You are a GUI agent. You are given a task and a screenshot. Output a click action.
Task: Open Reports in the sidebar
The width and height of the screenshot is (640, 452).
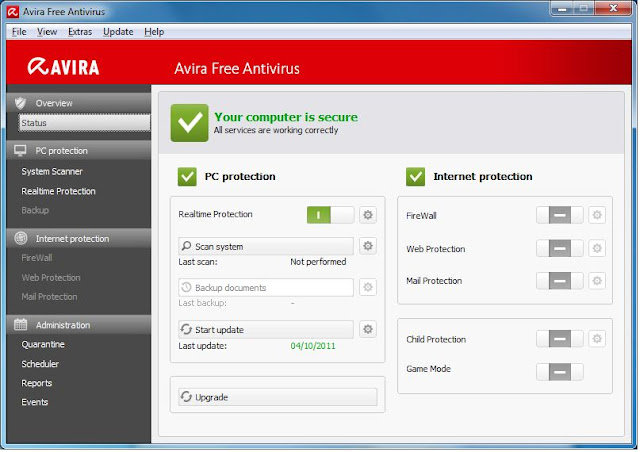point(37,383)
